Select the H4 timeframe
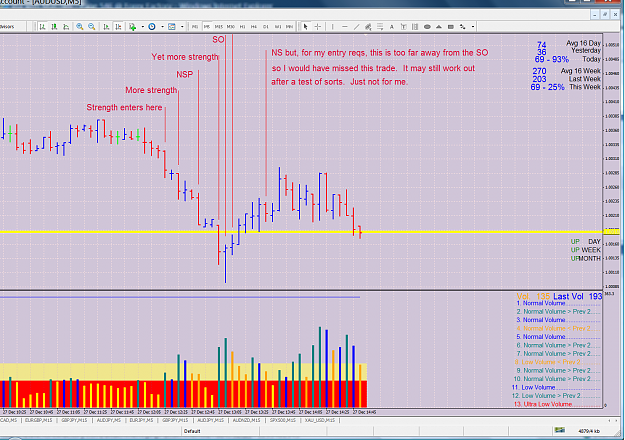This screenshot has height=440, width=625. point(254,27)
